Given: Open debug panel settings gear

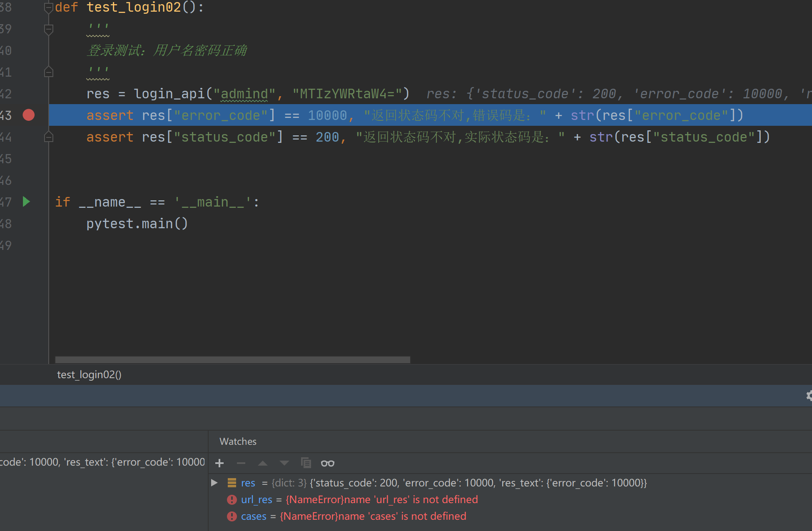Looking at the screenshot, I should 809,396.
